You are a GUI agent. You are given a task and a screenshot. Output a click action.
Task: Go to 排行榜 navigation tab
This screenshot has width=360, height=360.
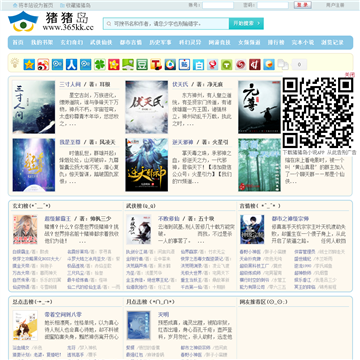(x=276, y=42)
